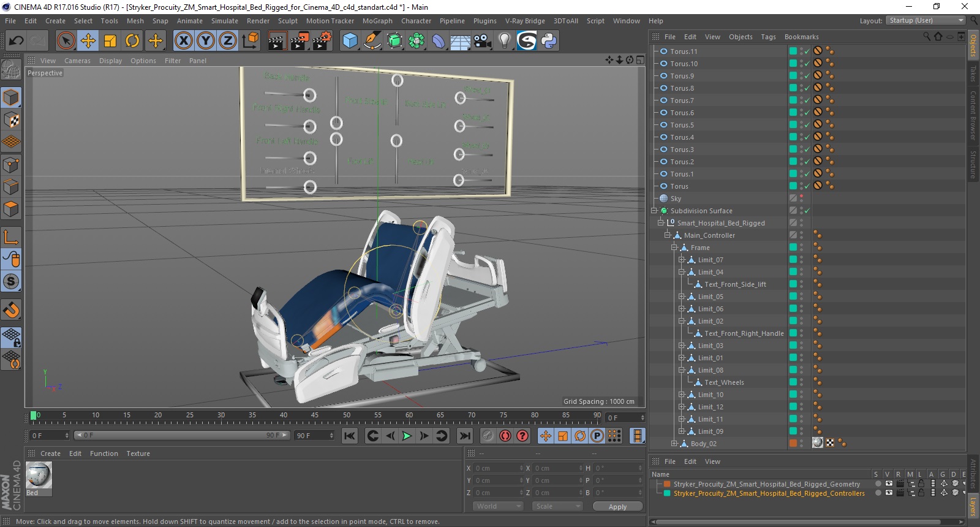Open Object Manager Tags menu
The height and width of the screenshot is (527, 980).
(x=768, y=37)
